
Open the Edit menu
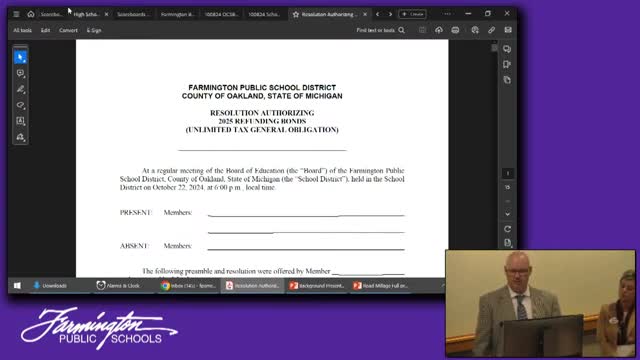tap(45, 30)
